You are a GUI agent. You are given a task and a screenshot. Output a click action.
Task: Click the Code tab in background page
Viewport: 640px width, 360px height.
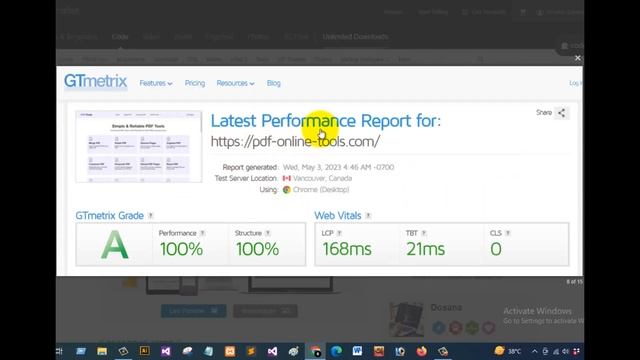click(120, 37)
